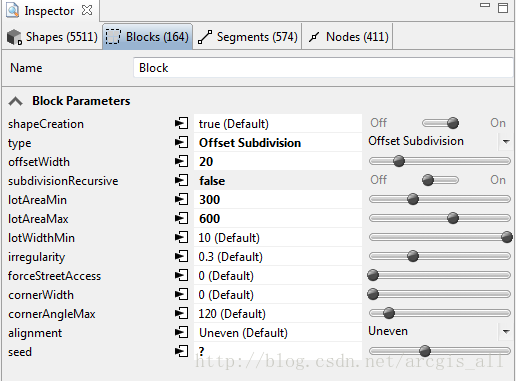The height and width of the screenshot is (381, 516).
Task: Click the Shapes cube icon
Action: point(14,37)
